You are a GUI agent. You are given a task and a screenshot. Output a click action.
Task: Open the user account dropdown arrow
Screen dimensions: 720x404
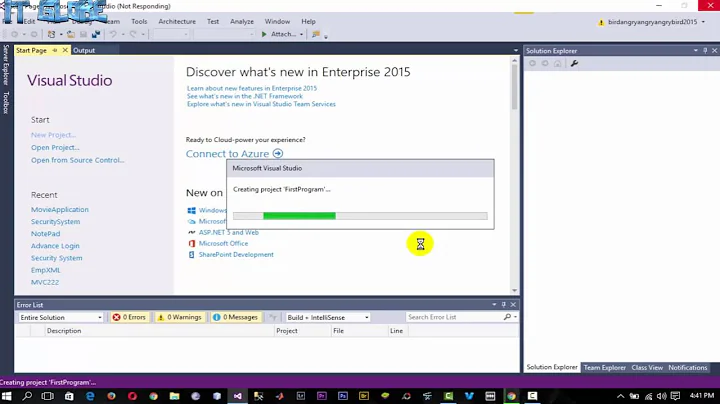(703, 22)
